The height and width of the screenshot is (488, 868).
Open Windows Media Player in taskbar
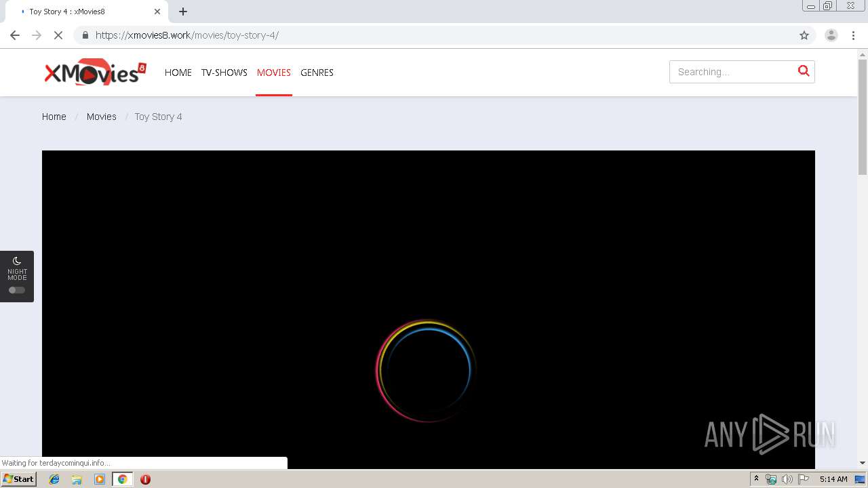click(x=100, y=479)
